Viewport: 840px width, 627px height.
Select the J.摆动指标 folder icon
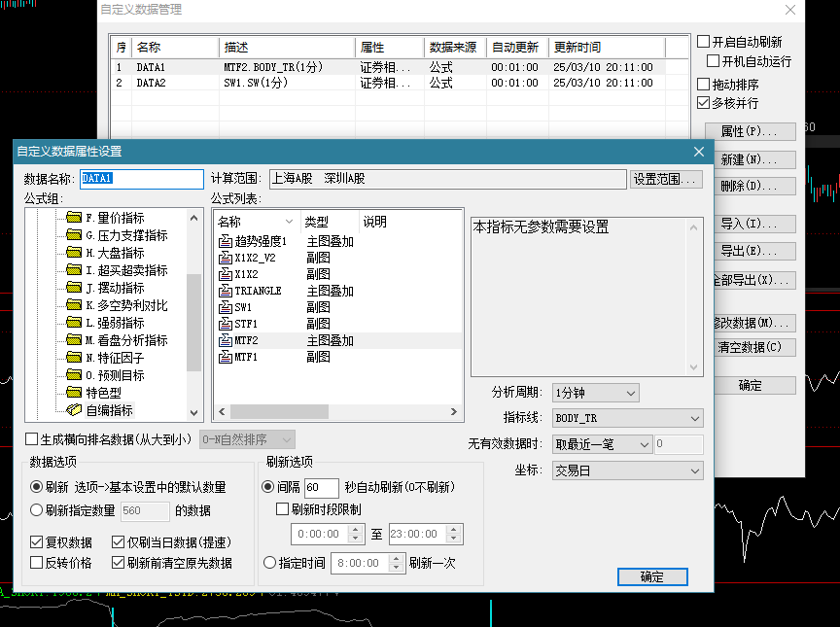coord(74,288)
